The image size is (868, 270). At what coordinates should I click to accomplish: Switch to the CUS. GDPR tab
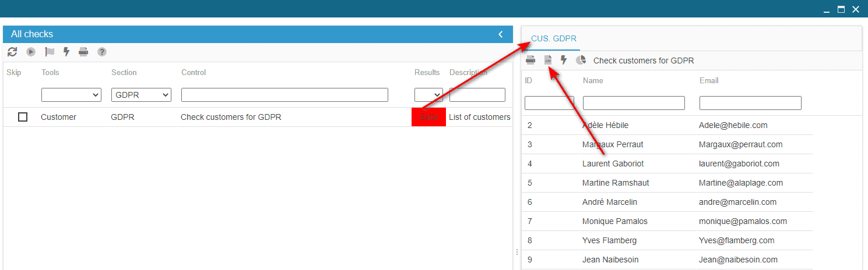(x=554, y=39)
